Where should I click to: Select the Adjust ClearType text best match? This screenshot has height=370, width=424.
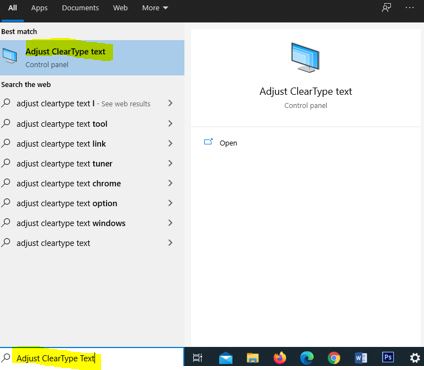92,58
